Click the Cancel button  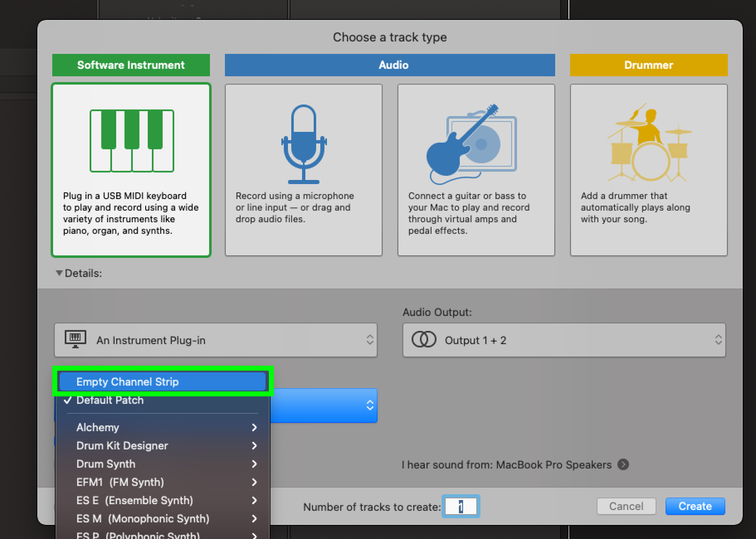626,506
